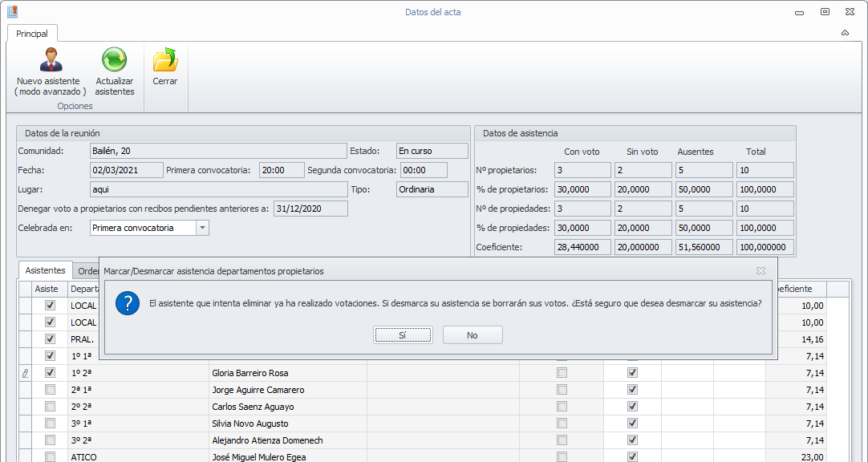Screen dimensions: 868x462
Task: Uncheck Asiste for Gloria Barreiro Rosa row
Action: (x=51, y=373)
